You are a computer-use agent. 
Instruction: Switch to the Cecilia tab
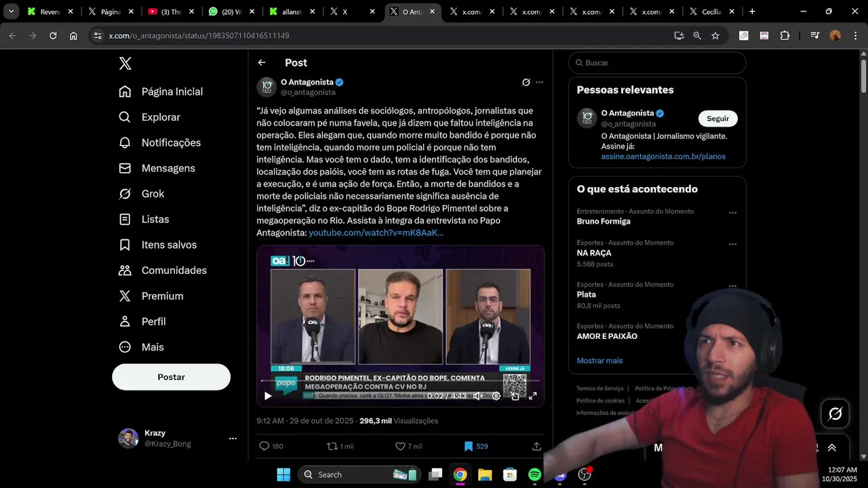711,12
